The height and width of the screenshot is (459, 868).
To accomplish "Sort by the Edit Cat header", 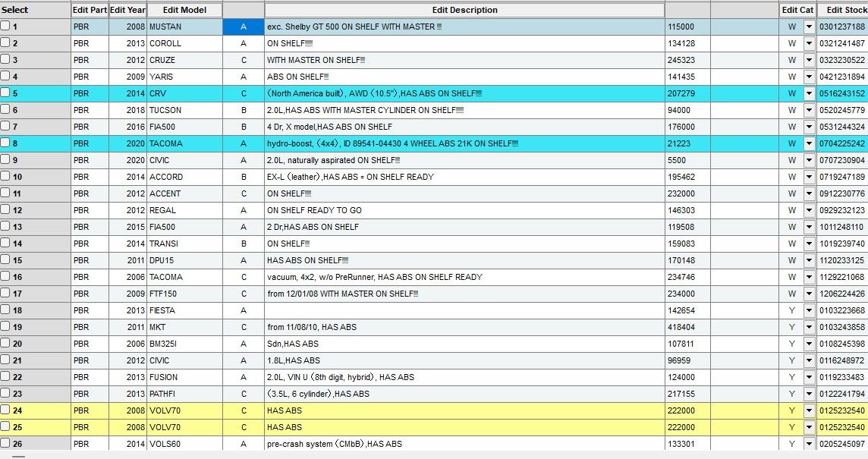I will click(797, 10).
